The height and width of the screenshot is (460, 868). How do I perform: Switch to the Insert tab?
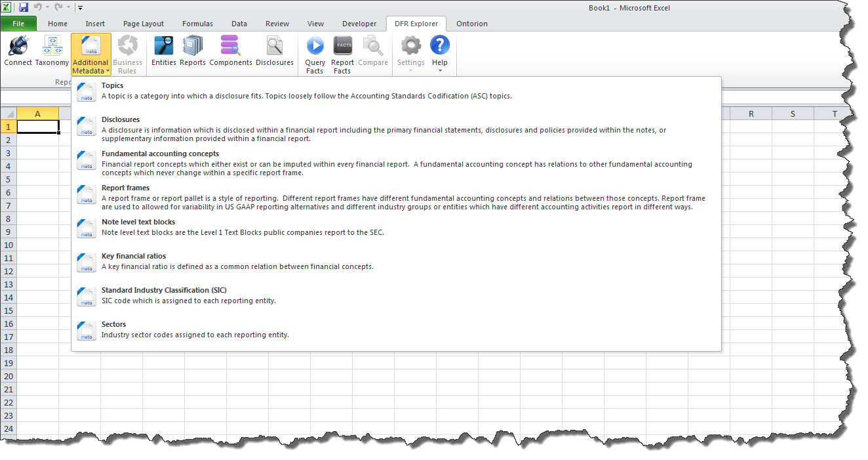[95, 24]
